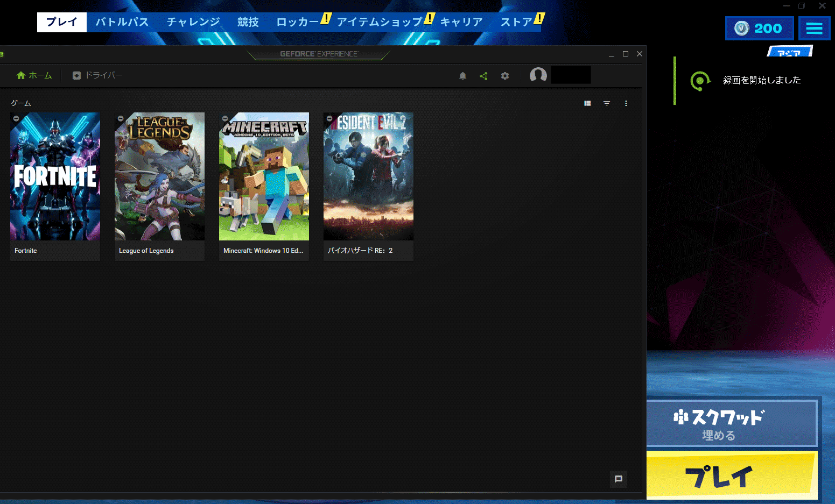Close the Fortnite window
Image resolution: width=835 pixels, height=504 pixels.
(x=822, y=6)
